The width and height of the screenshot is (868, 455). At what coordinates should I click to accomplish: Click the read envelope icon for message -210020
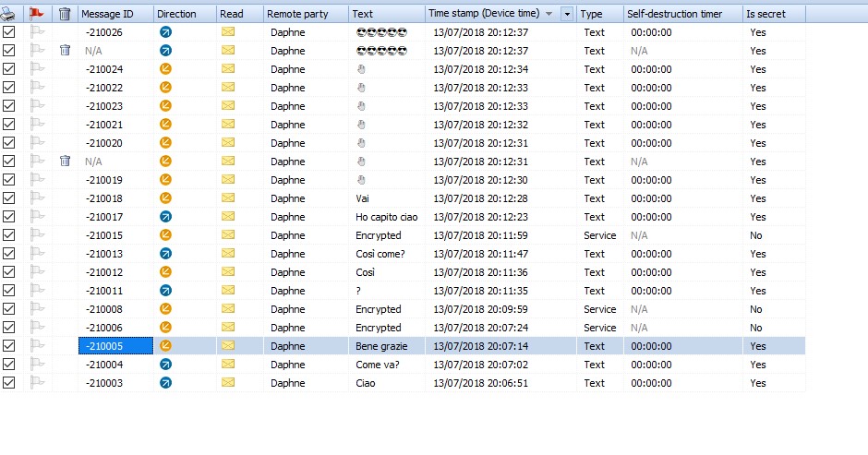228,142
